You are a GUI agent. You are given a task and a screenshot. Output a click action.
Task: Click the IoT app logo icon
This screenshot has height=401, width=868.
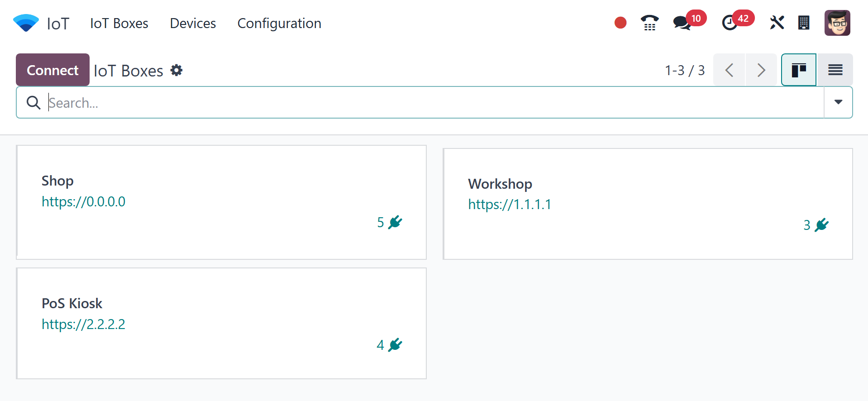click(26, 23)
